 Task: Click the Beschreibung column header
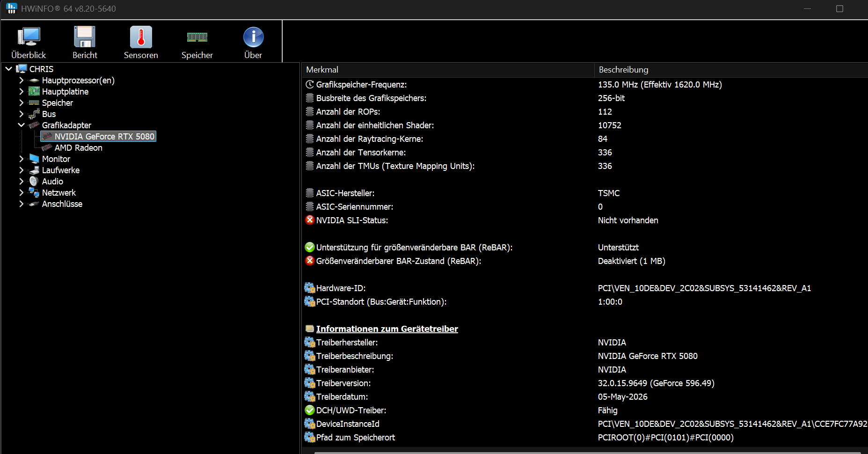click(731, 70)
